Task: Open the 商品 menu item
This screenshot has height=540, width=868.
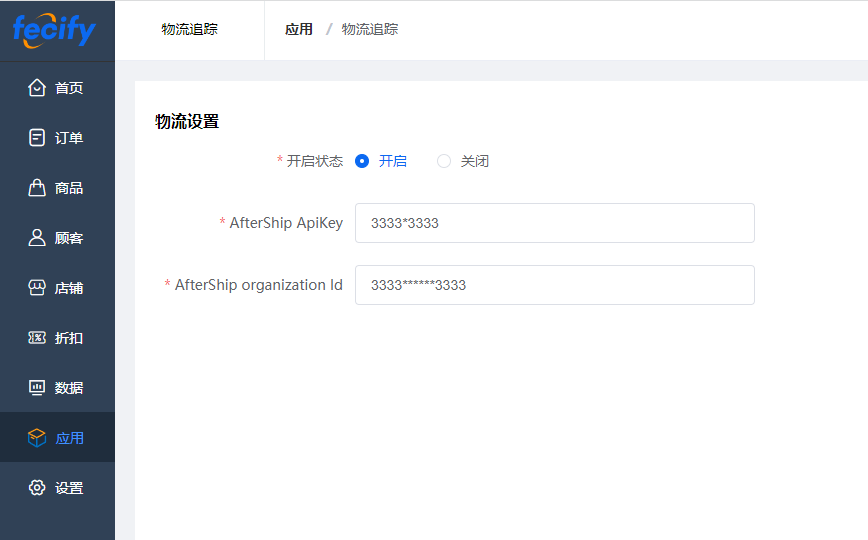Action: [58, 187]
